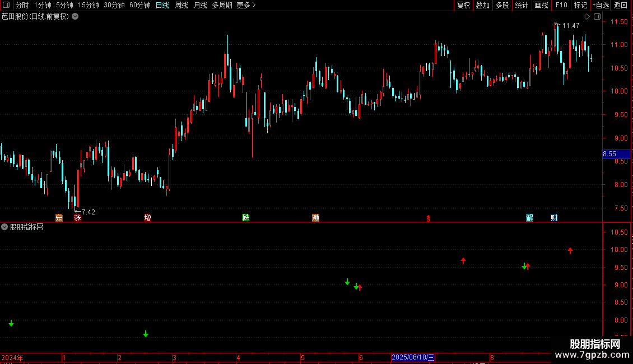This screenshot has width=633, height=364.
Task: Click the 7.42 low price annotation
Action: click(x=89, y=212)
